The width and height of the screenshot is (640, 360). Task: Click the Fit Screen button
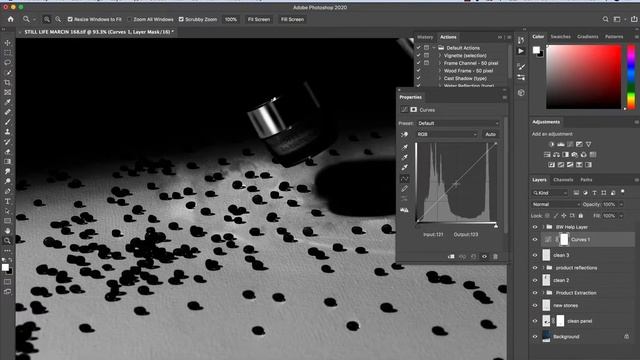(259, 19)
